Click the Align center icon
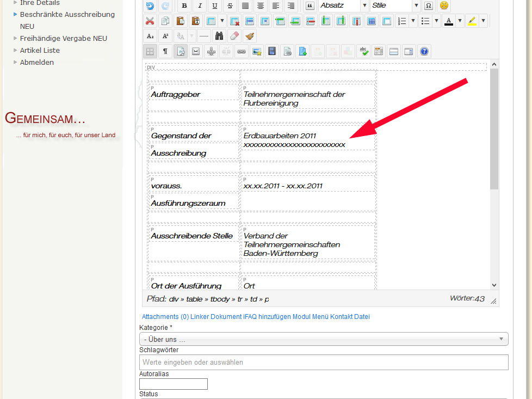Screen dimensions: 532x399 pos(260,5)
